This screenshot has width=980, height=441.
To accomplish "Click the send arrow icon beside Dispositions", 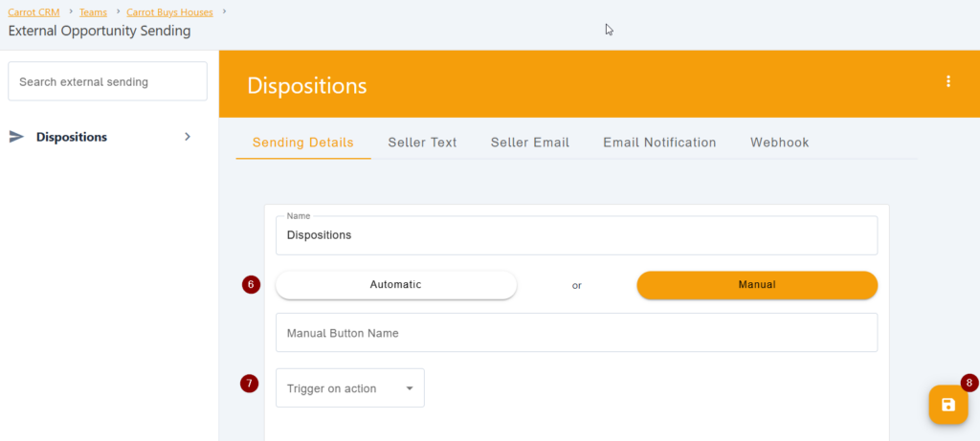I will 16,137.
